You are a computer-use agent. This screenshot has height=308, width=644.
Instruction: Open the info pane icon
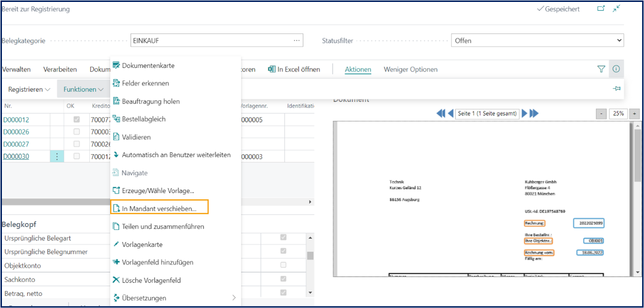click(616, 69)
